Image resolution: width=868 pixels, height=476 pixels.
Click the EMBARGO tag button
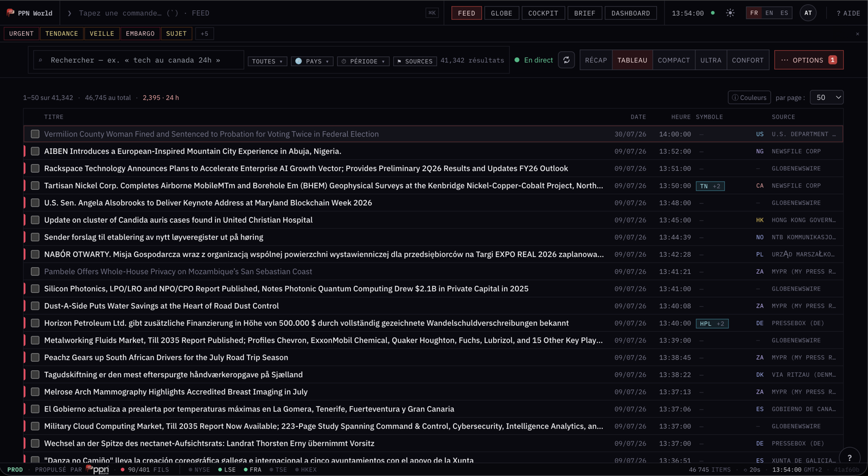(x=140, y=34)
